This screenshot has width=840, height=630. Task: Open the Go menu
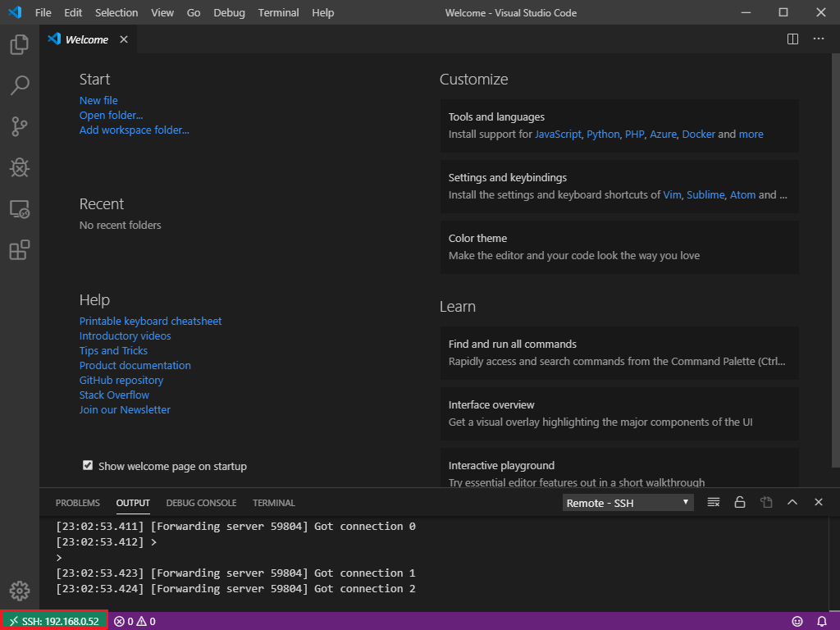pyautogui.click(x=194, y=12)
